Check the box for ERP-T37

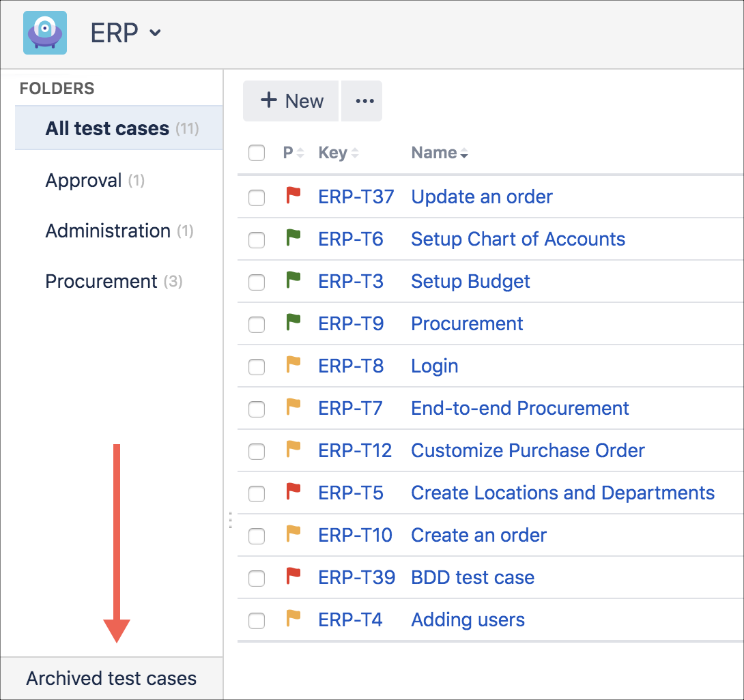pos(257,198)
